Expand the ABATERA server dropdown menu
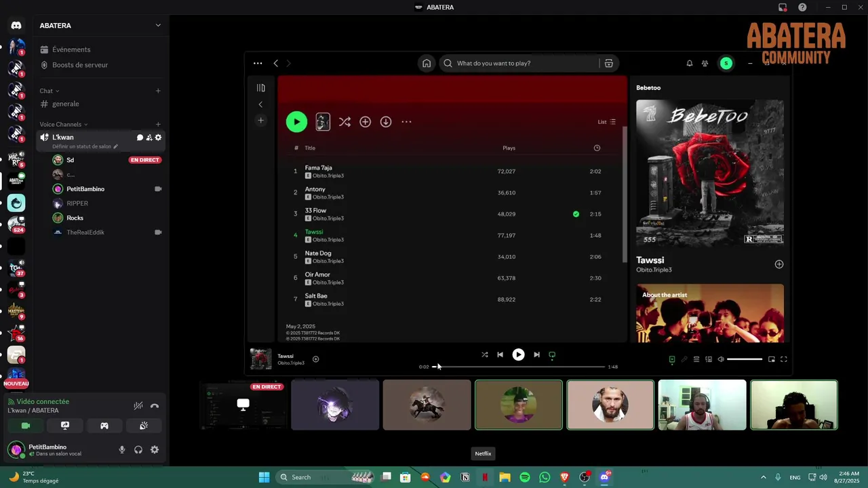 pyautogui.click(x=158, y=26)
